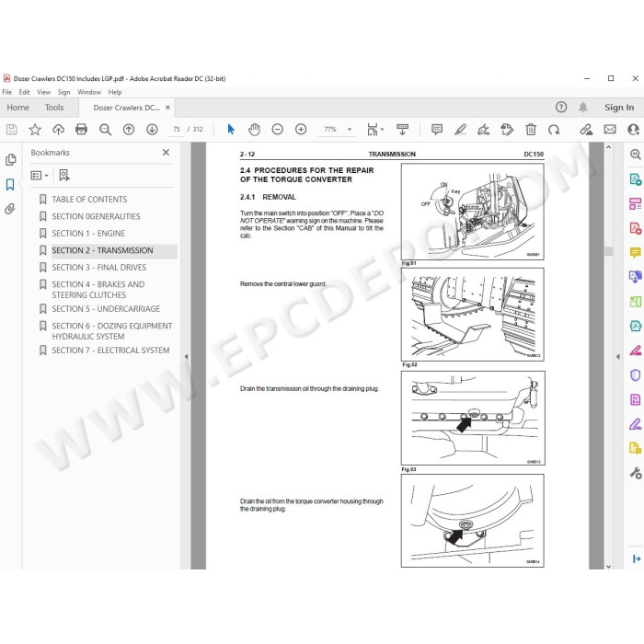Expand the right tools pane

click(x=637, y=558)
